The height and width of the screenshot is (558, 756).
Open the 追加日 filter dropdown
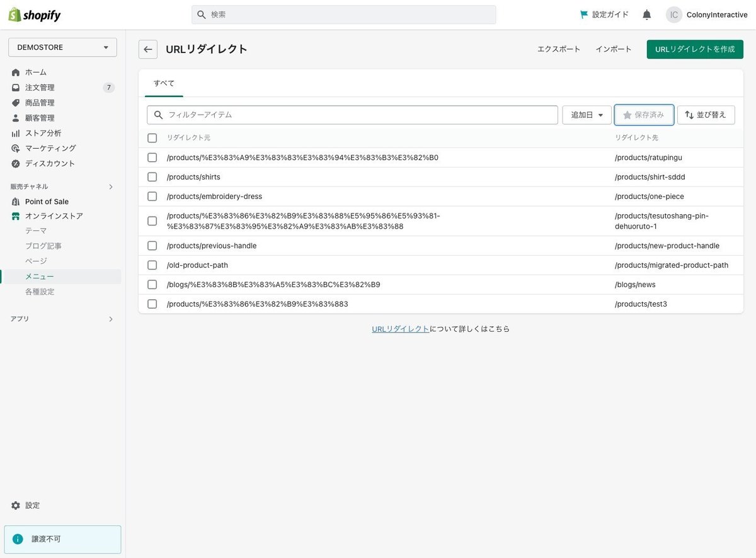(x=587, y=115)
